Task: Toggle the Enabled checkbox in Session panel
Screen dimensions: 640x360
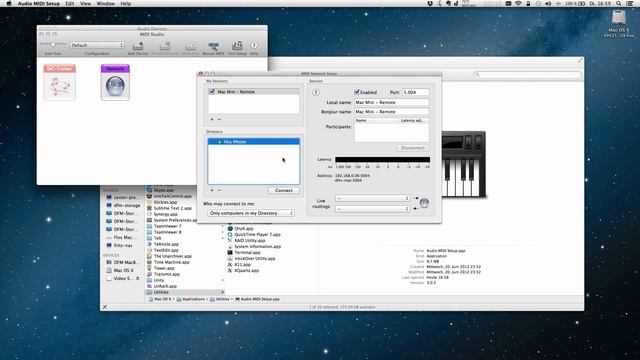Action: pyautogui.click(x=357, y=92)
